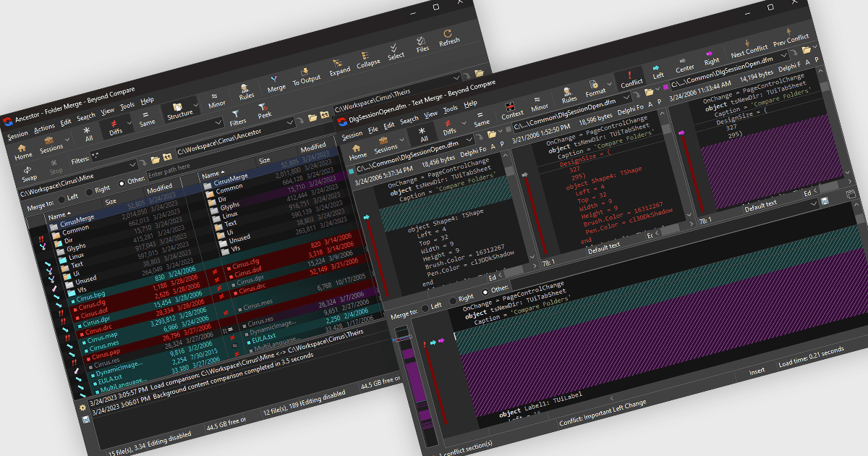Image resolution: width=868 pixels, height=456 pixels.
Task: Select Other radio in Text Merge 'Merge to'
Action: pyautogui.click(x=485, y=291)
